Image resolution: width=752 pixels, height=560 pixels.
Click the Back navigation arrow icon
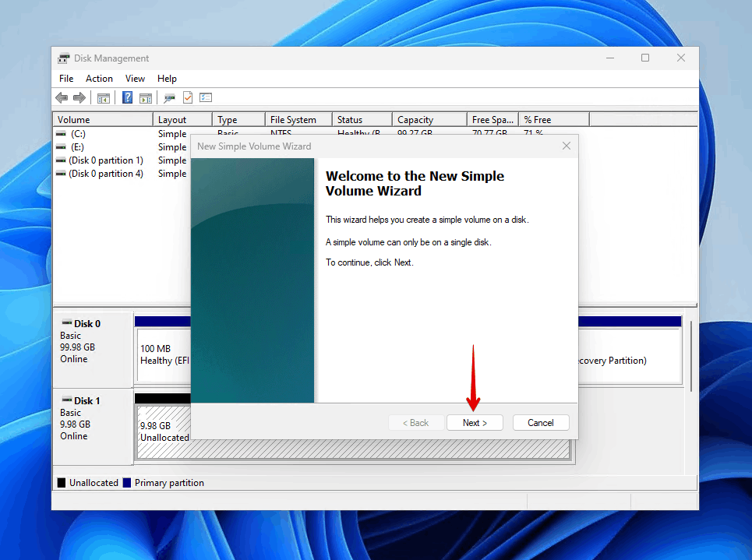62,97
